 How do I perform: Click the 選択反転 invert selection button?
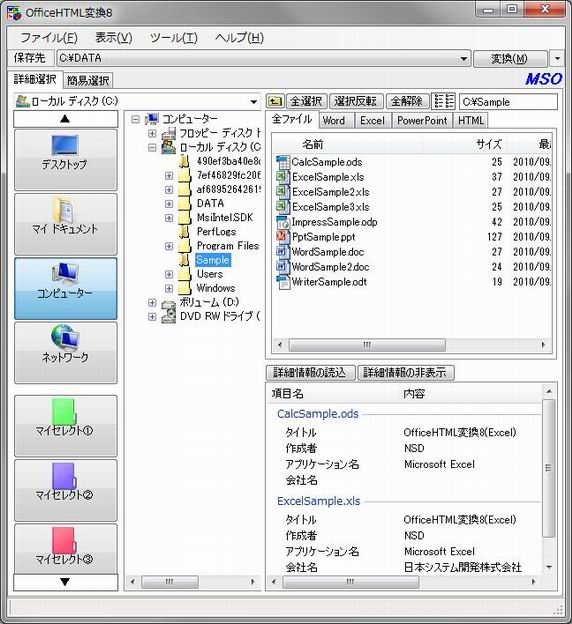tap(356, 101)
